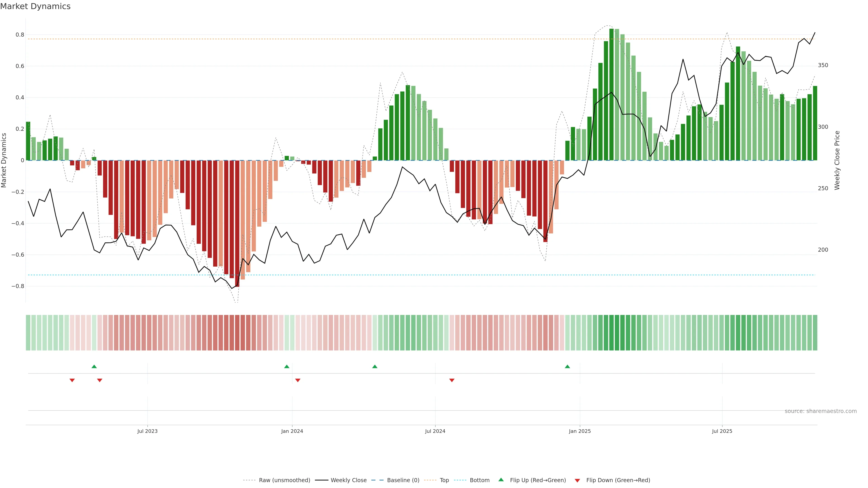Click the red flip-down marker after Jul 2024
Image resolution: width=868 pixels, height=488 pixels.
452,380
